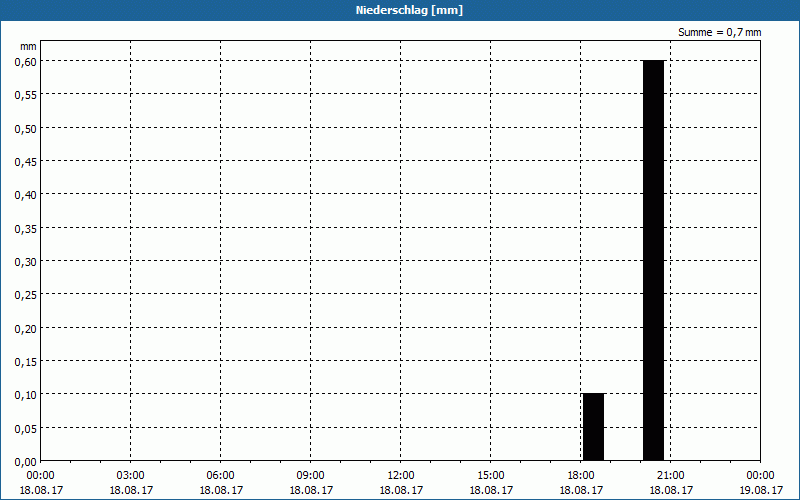
Task: Click the 0,25 y-axis value
Action: coord(26,295)
